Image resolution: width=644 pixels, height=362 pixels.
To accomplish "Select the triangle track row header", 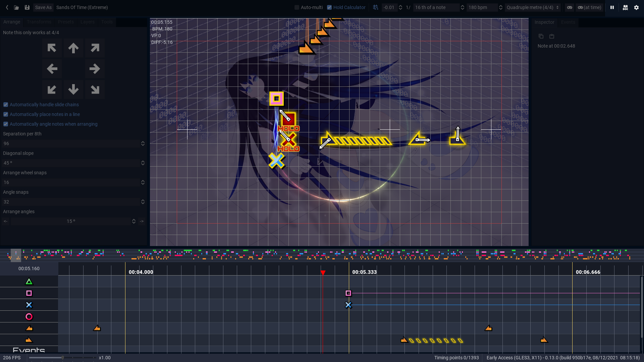I will tap(29, 282).
